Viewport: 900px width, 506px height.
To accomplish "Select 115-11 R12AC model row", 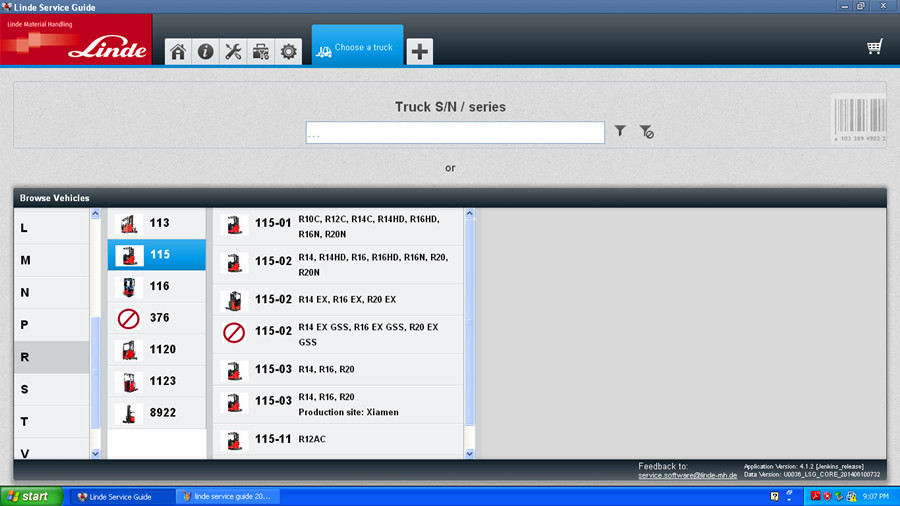I will coord(339,440).
